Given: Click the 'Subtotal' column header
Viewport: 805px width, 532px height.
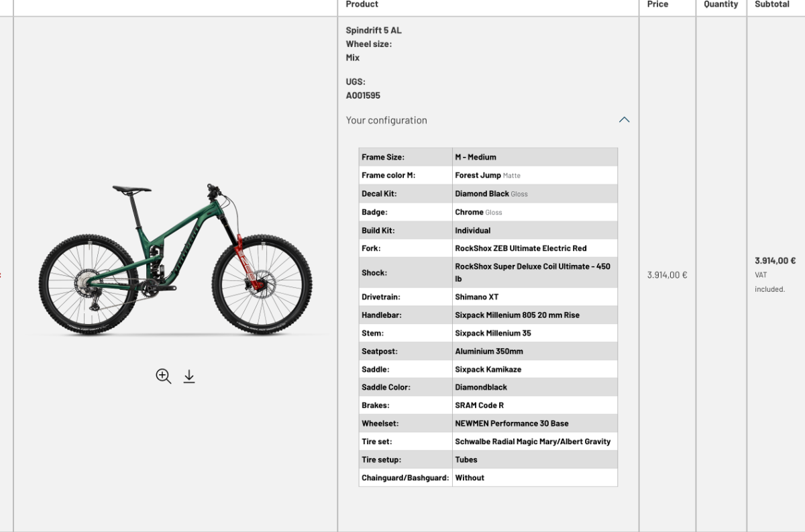Looking at the screenshot, I should point(772,4).
